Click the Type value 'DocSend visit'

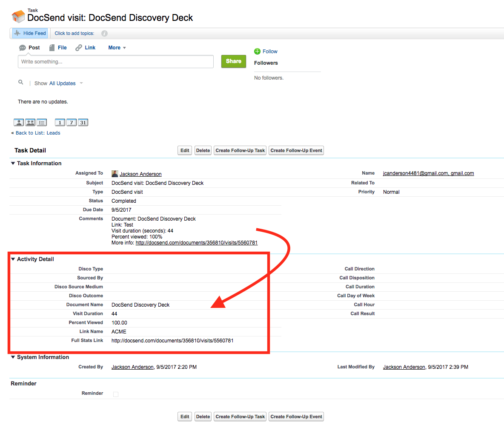(x=127, y=192)
